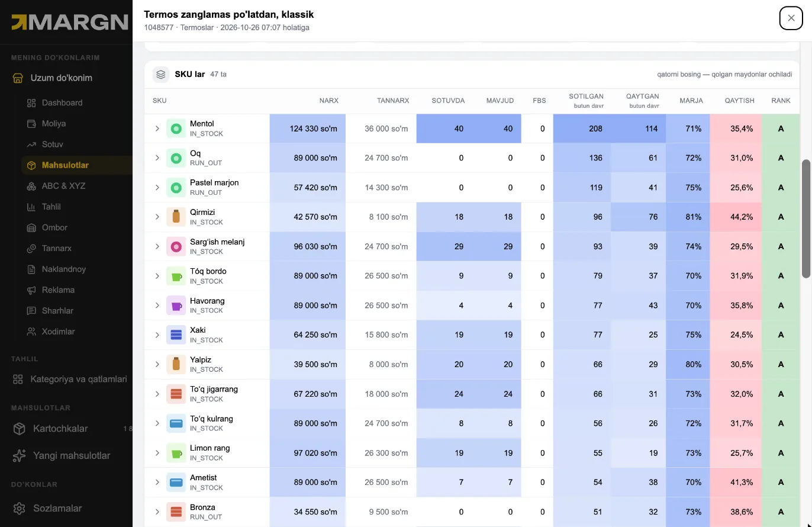Go to ABC & XYZ menu item
Viewport: 812px width, 527px height.
(x=63, y=186)
